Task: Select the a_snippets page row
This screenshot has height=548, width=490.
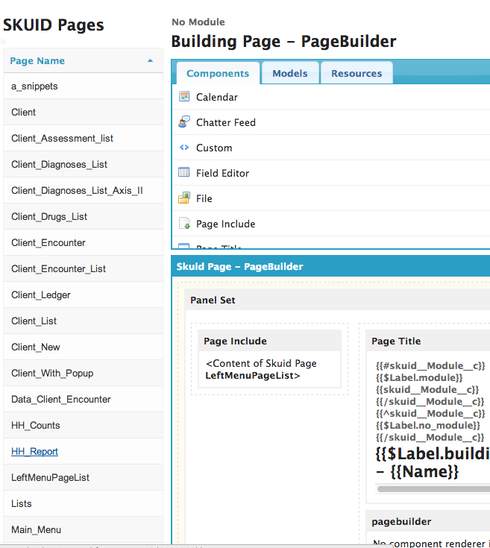Action: pyautogui.click(x=83, y=86)
